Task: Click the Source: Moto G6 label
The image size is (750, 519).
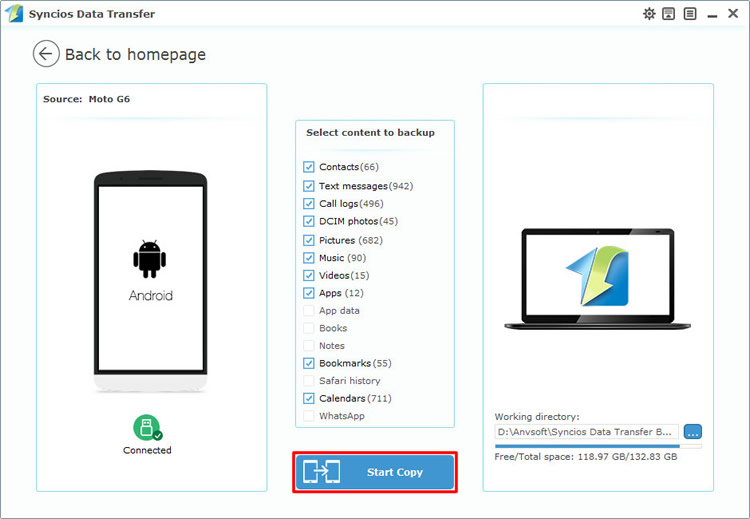Action: coord(87,99)
